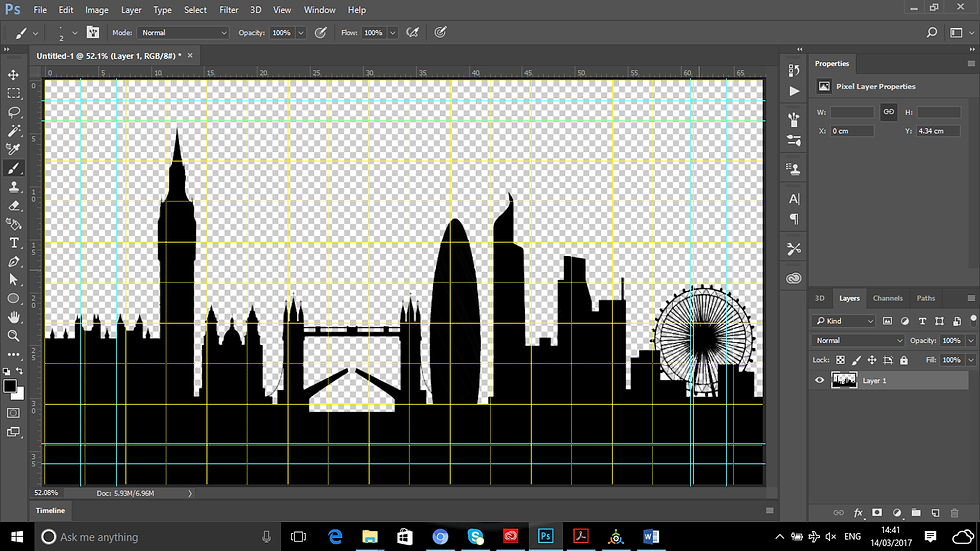This screenshot has height=551, width=980.
Task: Select the Horizontal Type tool
Action: pyautogui.click(x=13, y=243)
